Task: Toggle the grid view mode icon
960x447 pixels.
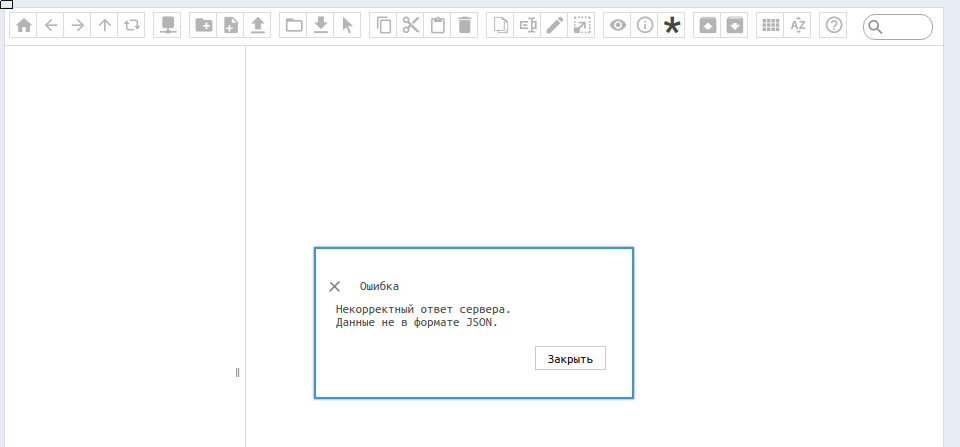Action: tap(771, 26)
